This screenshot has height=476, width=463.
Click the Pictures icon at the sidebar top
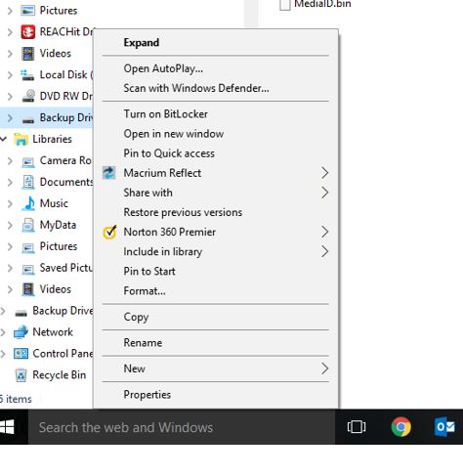(x=28, y=11)
